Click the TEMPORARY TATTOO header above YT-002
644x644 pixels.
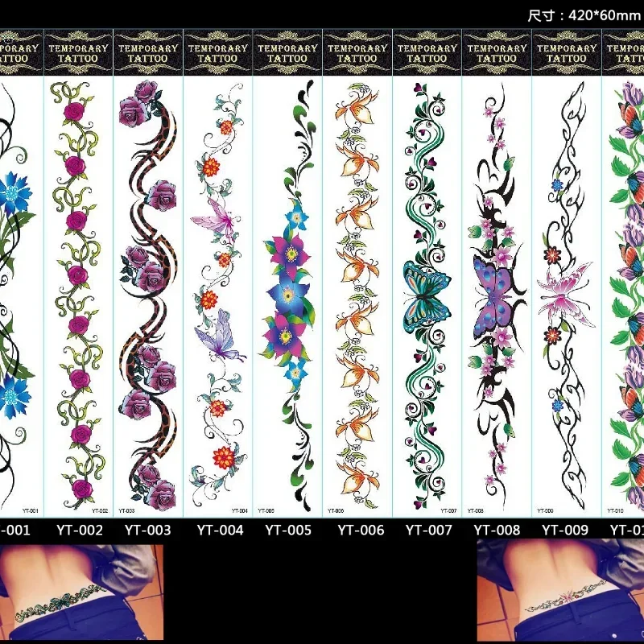(x=78, y=52)
